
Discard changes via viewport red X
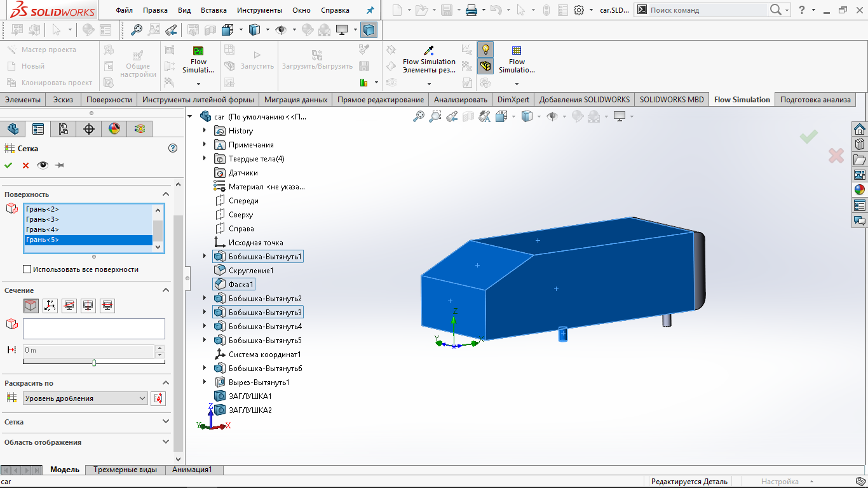pyautogui.click(x=836, y=155)
